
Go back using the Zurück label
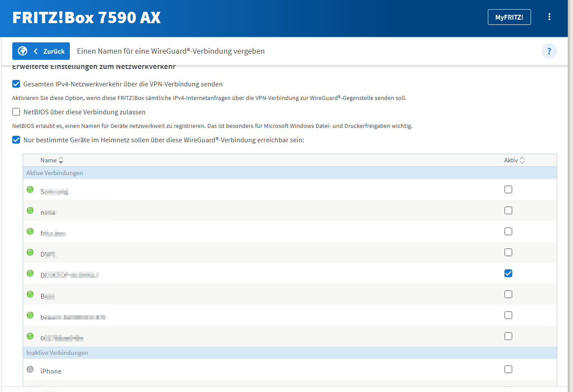point(54,51)
